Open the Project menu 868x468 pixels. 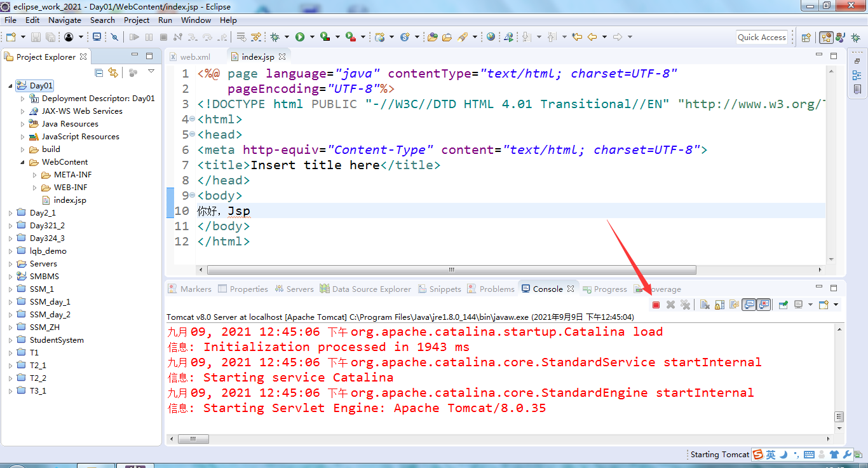(137, 20)
